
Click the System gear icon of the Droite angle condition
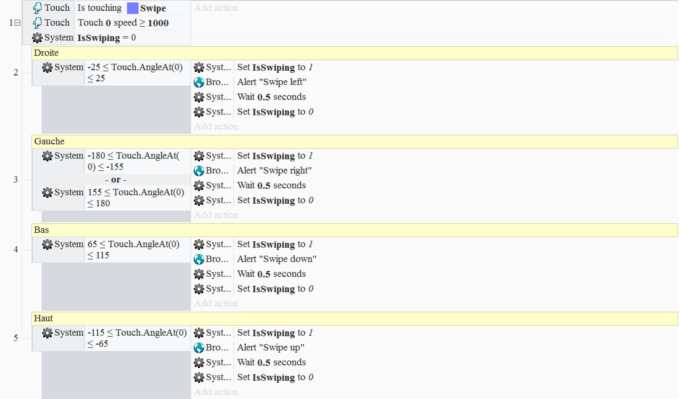(x=47, y=67)
